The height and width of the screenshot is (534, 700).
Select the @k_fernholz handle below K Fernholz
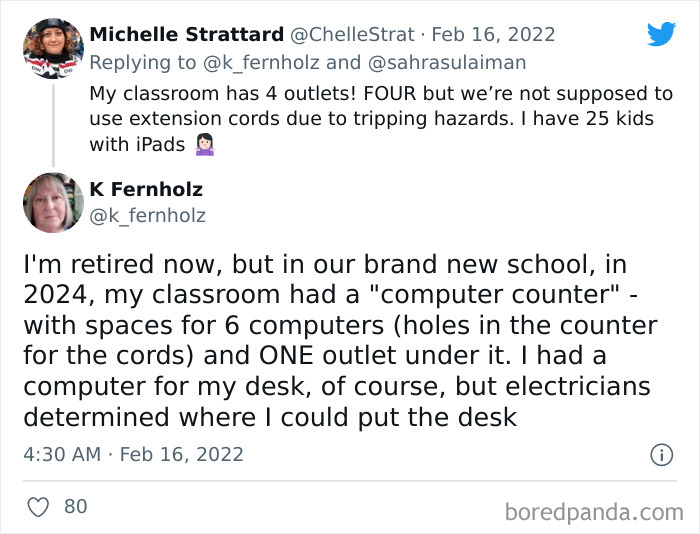pyautogui.click(x=148, y=214)
